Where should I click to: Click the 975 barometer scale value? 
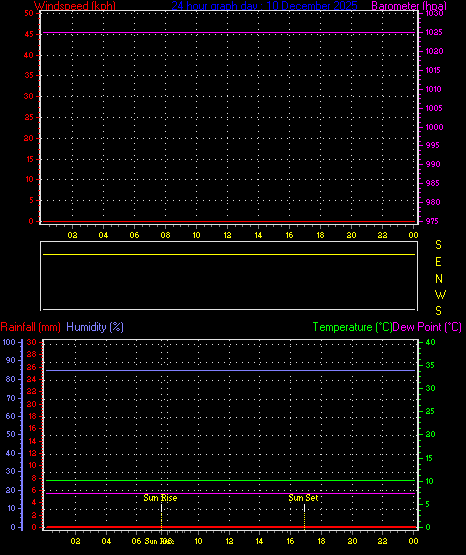432,221
